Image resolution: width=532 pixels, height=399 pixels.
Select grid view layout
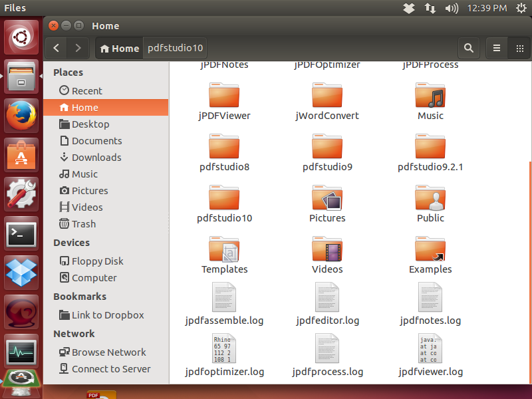click(519, 48)
